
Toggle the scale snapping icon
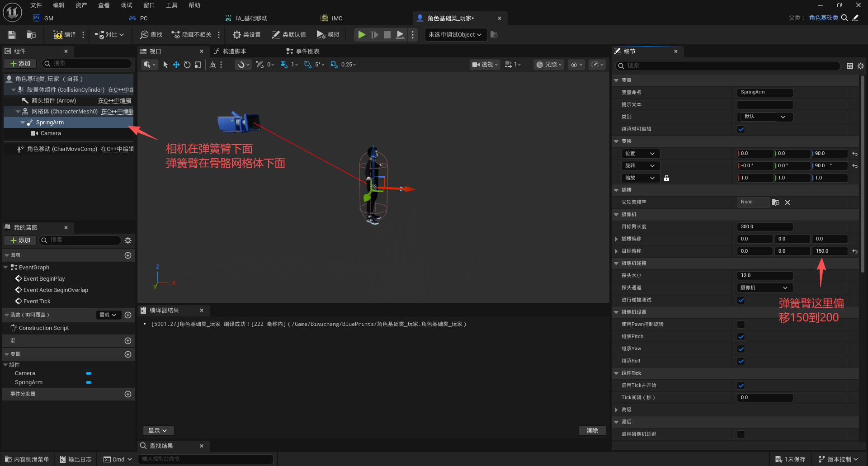(334, 65)
